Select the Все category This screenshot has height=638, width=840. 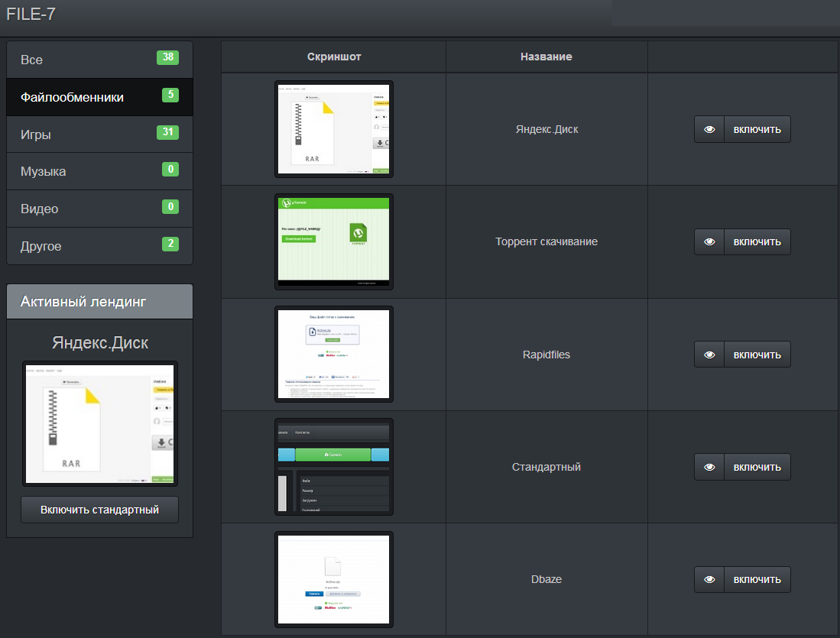[x=99, y=60]
